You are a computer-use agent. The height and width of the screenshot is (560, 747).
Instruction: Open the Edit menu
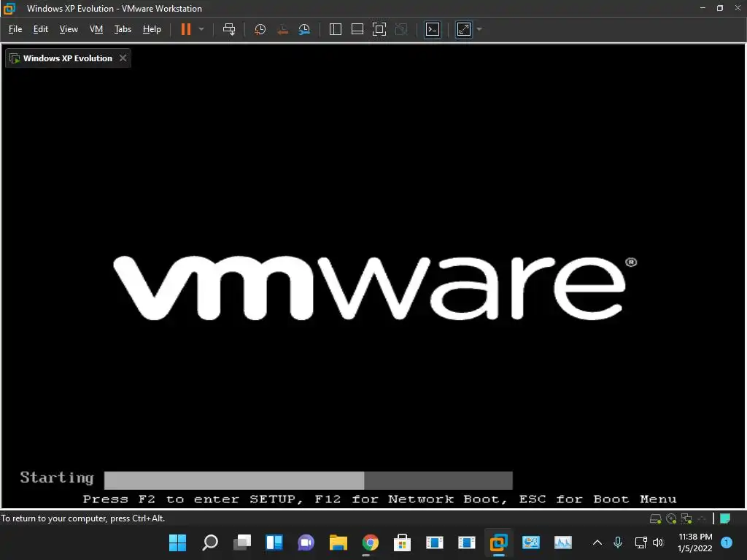click(x=41, y=29)
